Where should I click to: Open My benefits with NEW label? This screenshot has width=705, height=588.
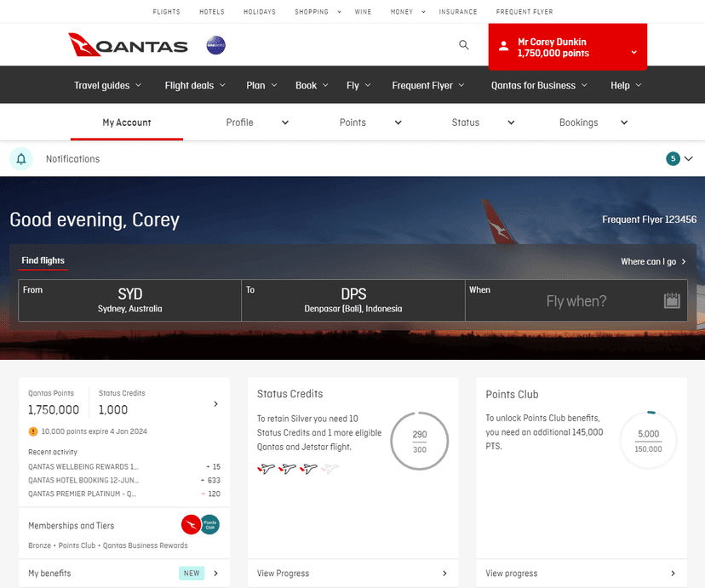click(123, 574)
